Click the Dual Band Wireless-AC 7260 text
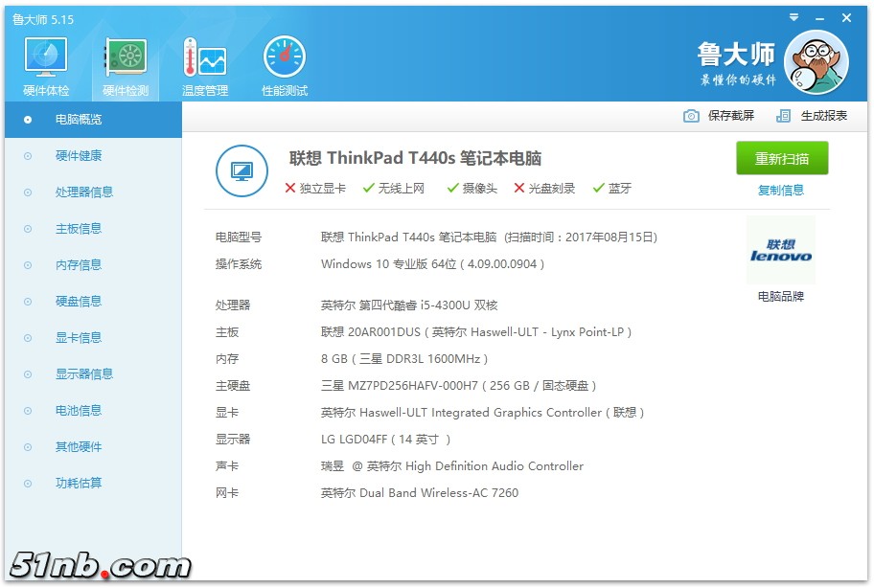 coord(420,493)
